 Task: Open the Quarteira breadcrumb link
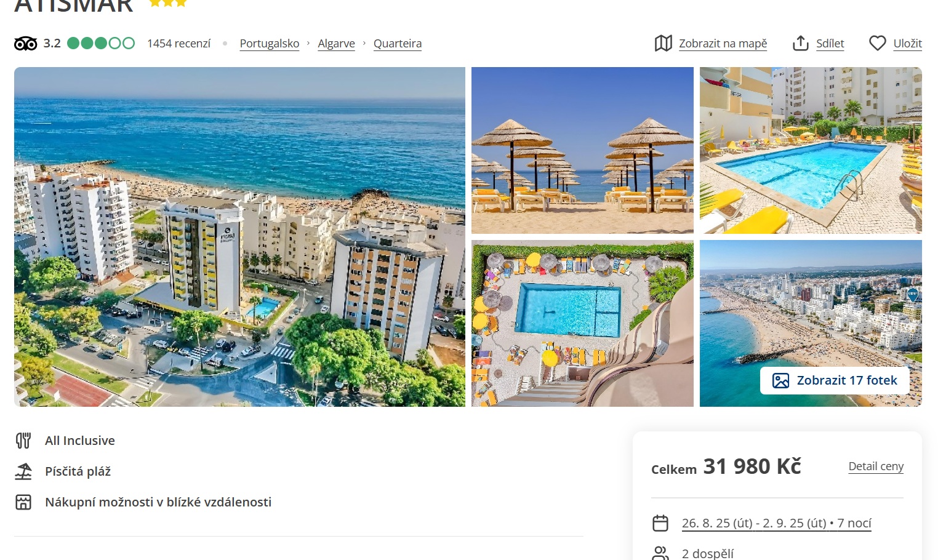(398, 44)
